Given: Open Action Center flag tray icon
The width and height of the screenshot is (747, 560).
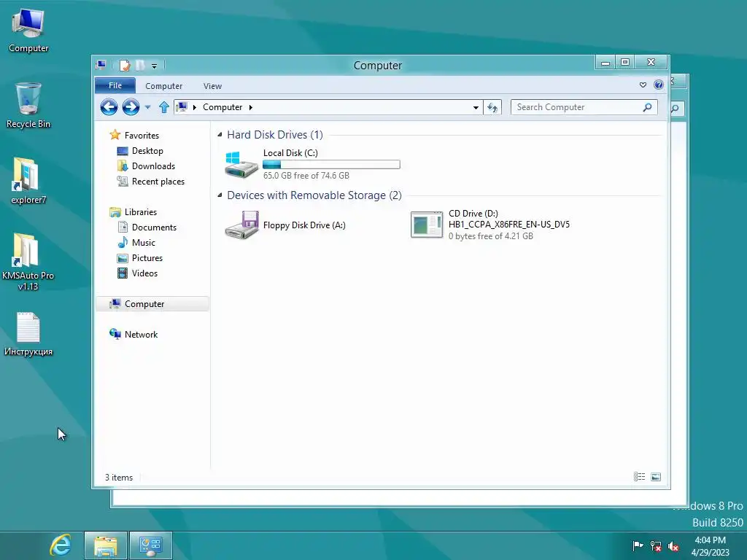Looking at the screenshot, I should 638,545.
